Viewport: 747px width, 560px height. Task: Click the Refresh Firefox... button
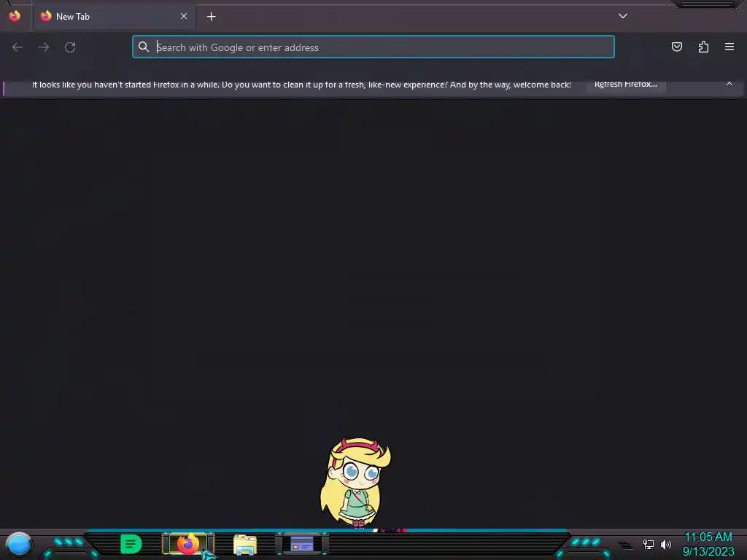point(625,85)
